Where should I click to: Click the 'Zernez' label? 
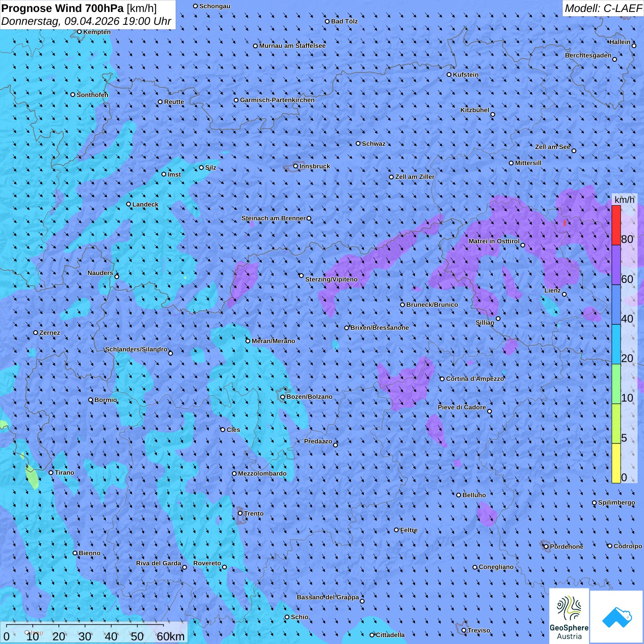[50, 333]
